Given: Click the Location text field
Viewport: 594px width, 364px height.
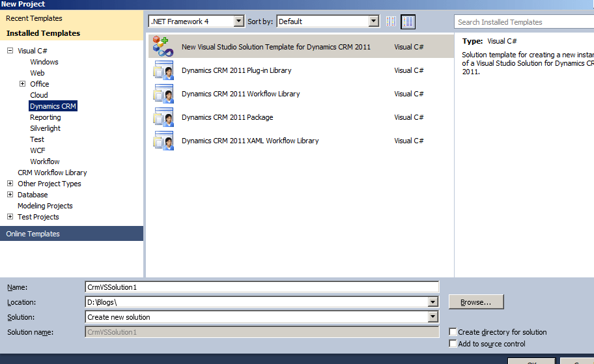Looking at the screenshot, I should point(257,302).
